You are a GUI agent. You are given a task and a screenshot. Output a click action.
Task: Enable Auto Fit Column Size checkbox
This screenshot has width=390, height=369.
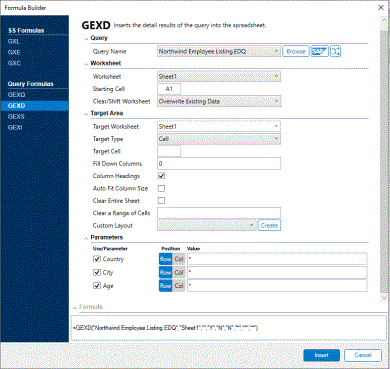click(161, 188)
